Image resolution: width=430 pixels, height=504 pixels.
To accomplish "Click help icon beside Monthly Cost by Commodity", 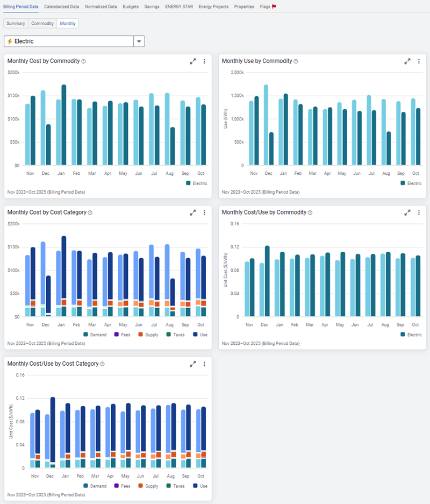I will click(83, 61).
